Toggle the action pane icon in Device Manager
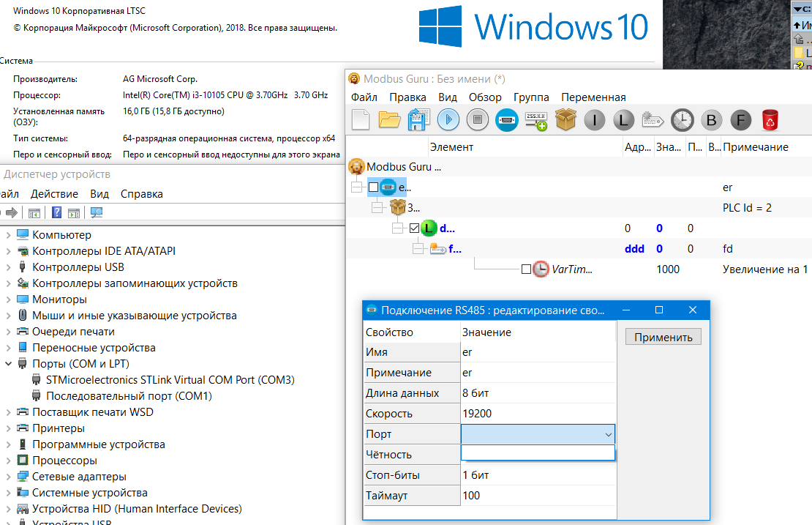Viewport: 812px width, 525px height. tap(74, 212)
